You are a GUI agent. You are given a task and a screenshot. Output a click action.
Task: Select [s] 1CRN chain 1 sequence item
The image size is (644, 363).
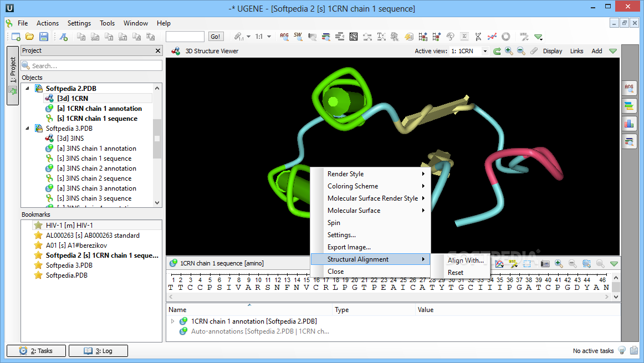pos(98,118)
